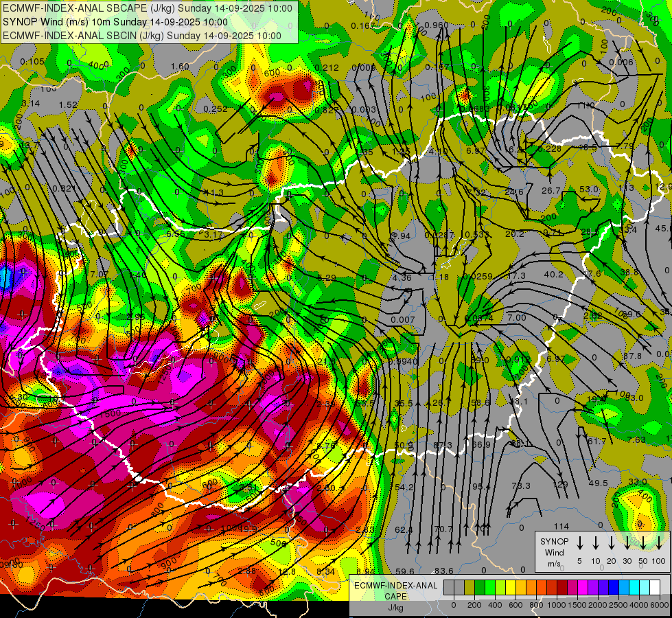This screenshot has width=672, height=618.
Task: Select the light cyan CAPE legend swatch
Action: pos(644,587)
